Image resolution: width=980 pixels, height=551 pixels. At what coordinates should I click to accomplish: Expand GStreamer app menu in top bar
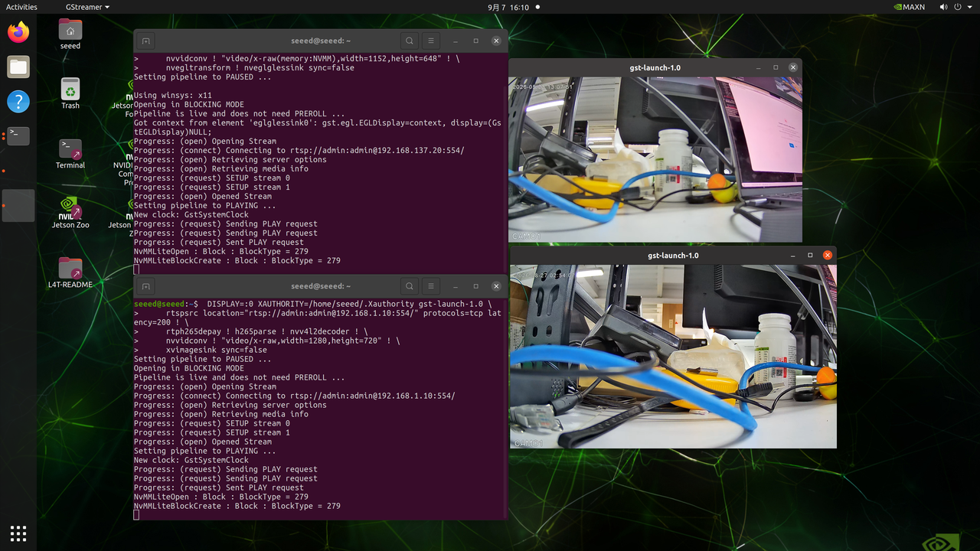[87, 7]
